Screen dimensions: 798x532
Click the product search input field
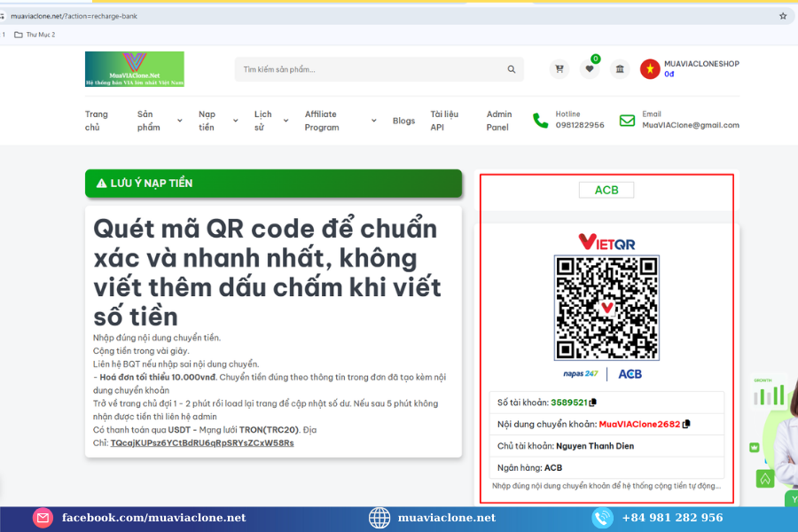tap(368, 69)
